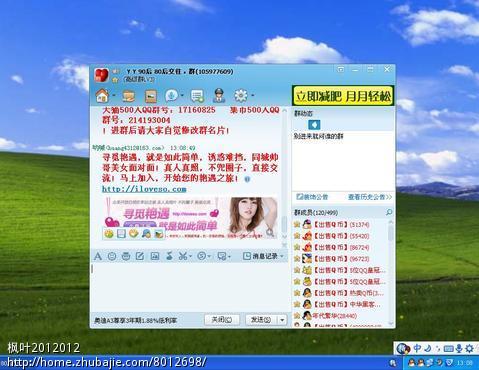Click the taskbar clock
The width and height of the screenshot is (479, 370).
pos(464,363)
